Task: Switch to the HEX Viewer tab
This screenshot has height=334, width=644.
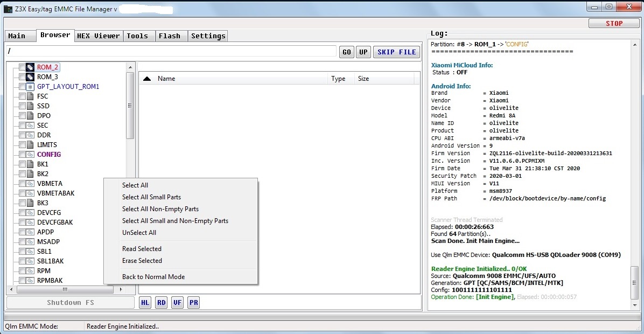Action: click(x=99, y=36)
